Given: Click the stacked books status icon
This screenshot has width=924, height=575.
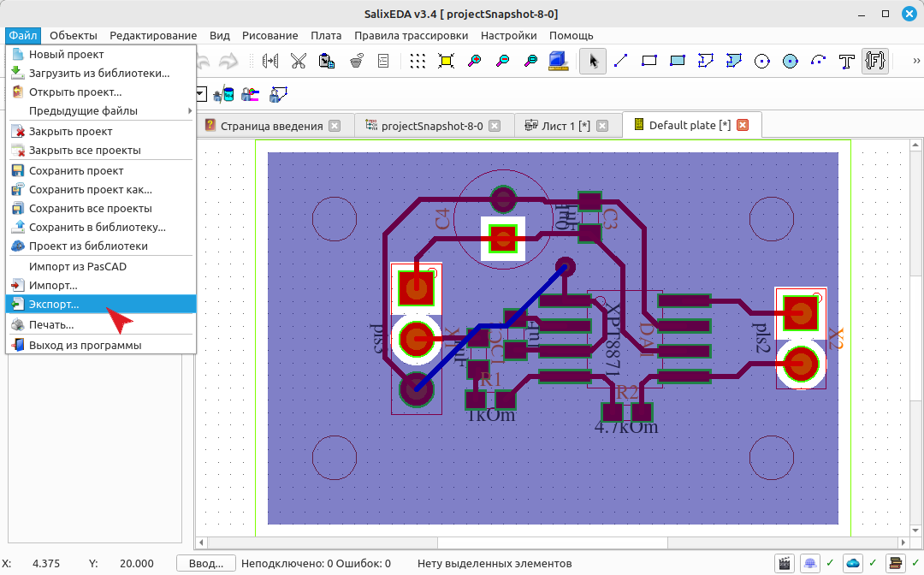Looking at the screenshot, I should [895, 563].
